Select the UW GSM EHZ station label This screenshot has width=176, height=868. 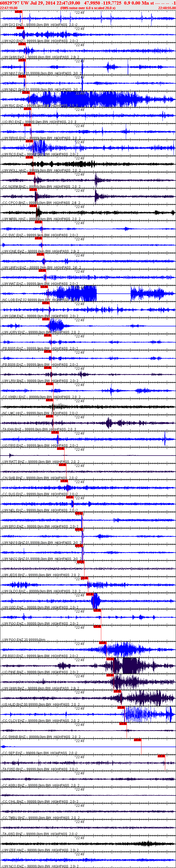coord(40,316)
